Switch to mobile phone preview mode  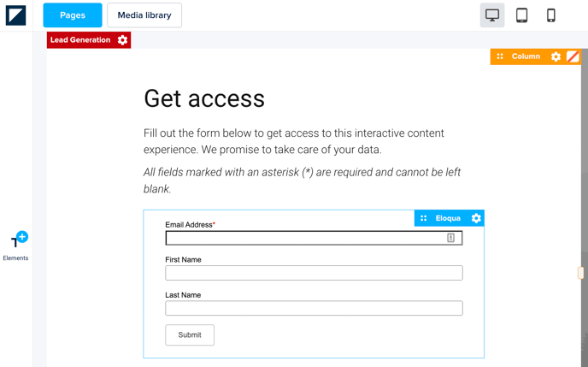point(551,15)
